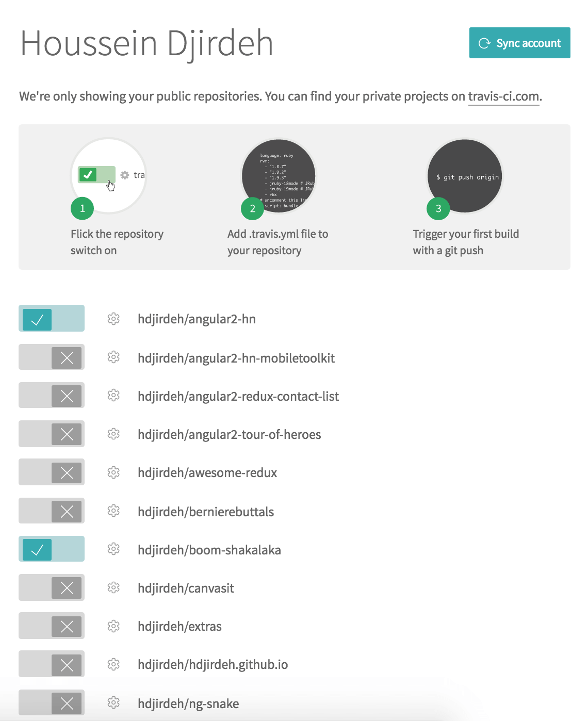Viewport: 588px width, 721px height.
Task: Enable the canvasit repository switch
Action: click(52, 587)
